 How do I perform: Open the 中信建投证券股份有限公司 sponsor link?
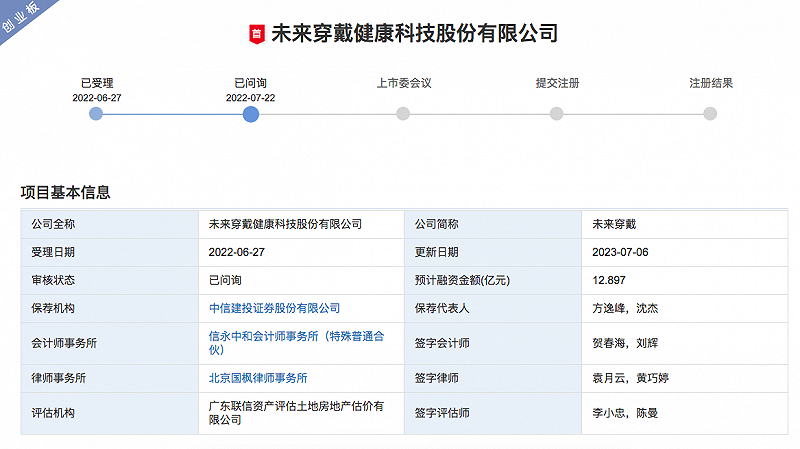point(274,308)
